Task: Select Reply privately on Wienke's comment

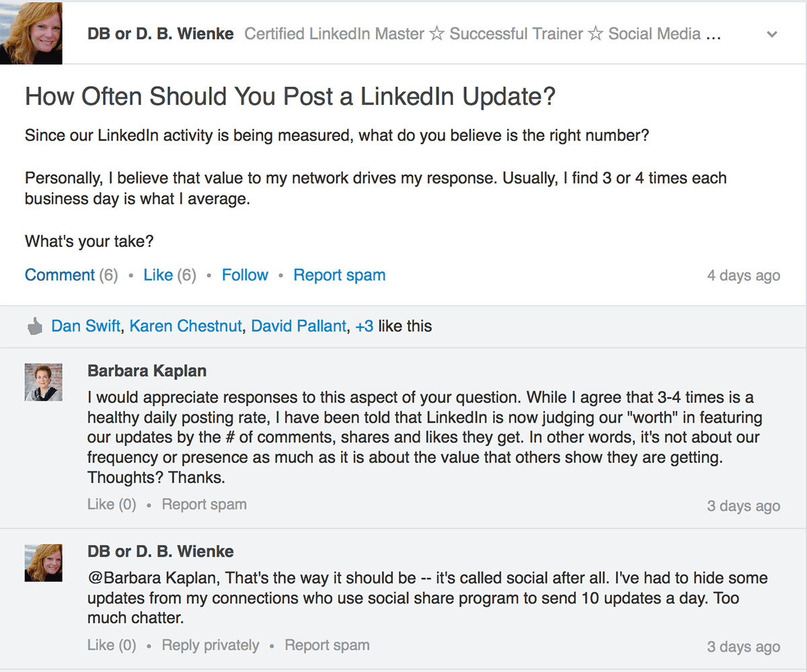Action: pos(210,645)
